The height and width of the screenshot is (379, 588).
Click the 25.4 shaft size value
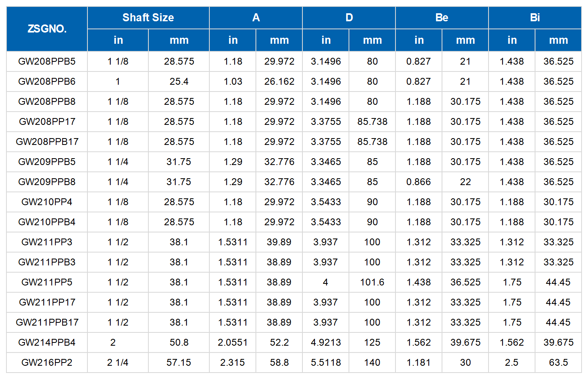[179, 82]
